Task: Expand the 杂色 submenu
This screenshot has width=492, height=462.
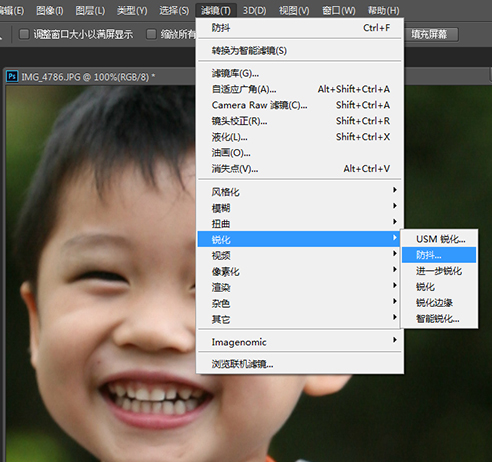Action: point(300,303)
